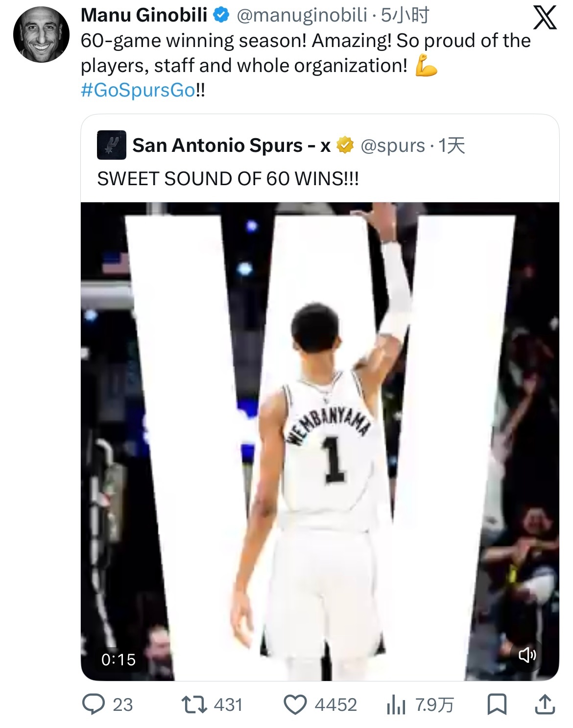This screenshot has height=728, width=573.
Task: Tap the retweet icon
Action: click(x=194, y=704)
